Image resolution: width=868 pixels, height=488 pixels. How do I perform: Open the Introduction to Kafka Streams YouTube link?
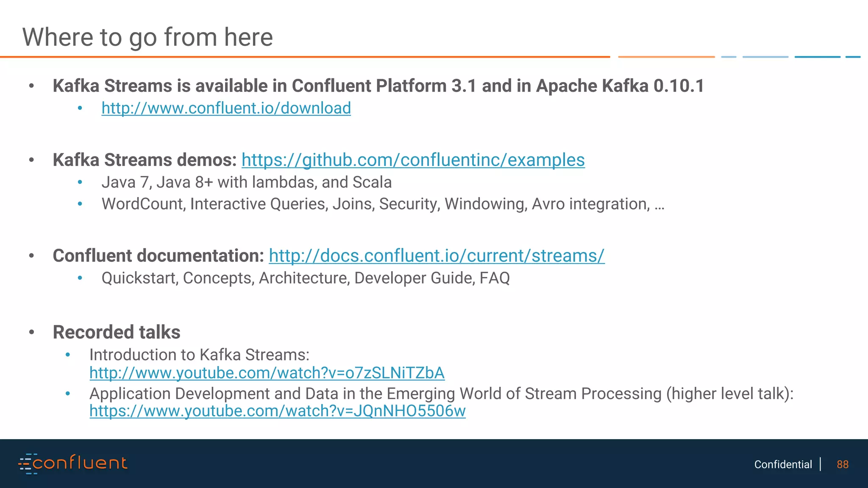pos(267,373)
